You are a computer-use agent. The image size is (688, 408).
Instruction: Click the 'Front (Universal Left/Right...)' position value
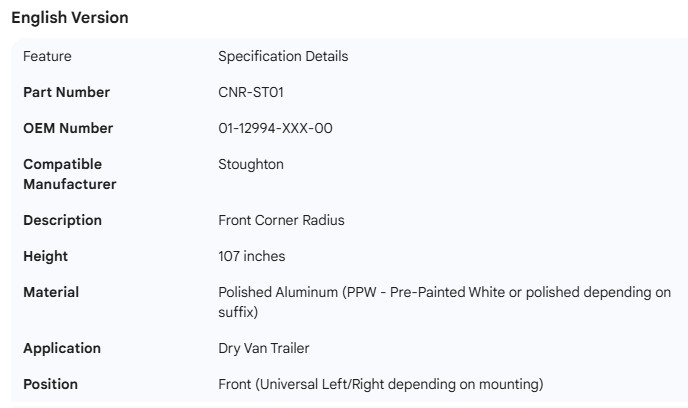[x=380, y=384]
